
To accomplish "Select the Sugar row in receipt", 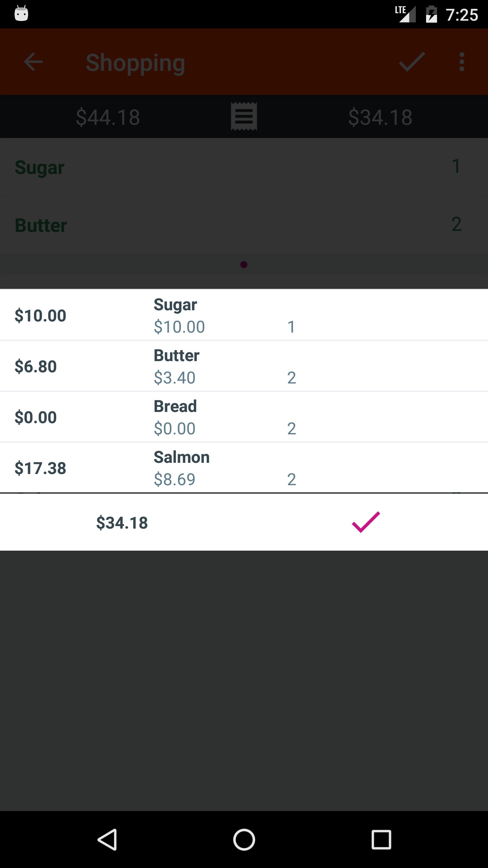I will [x=244, y=315].
